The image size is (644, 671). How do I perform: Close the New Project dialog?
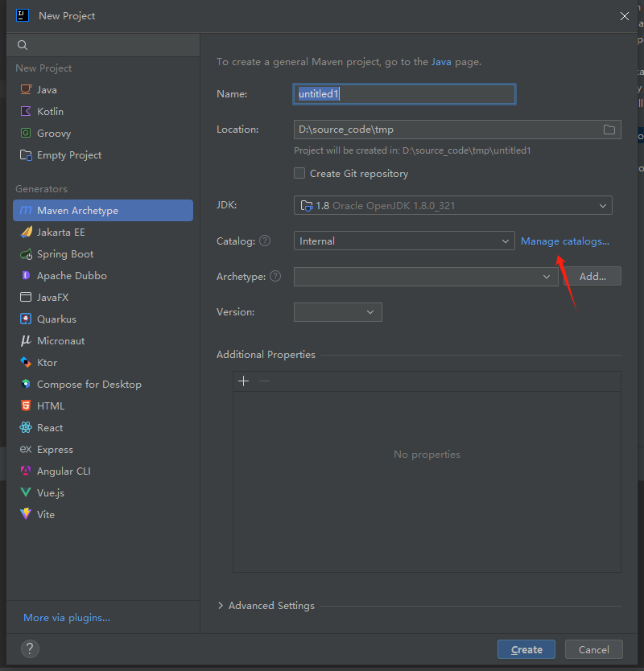click(x=625, y=16)
